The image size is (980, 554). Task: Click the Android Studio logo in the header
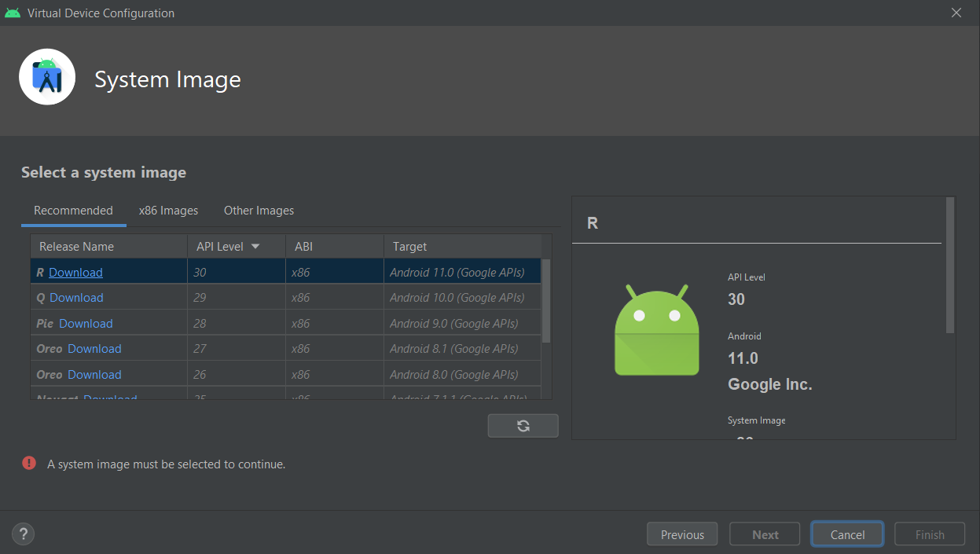[47, 77]
